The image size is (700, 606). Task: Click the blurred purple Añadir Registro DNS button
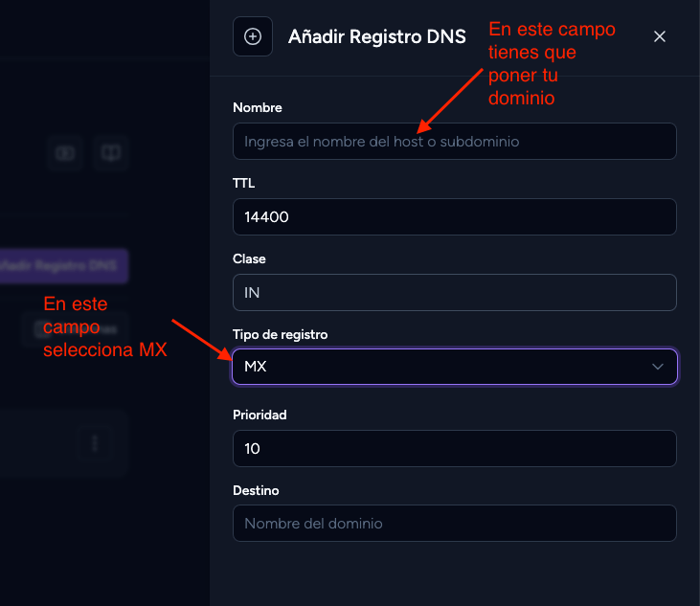click(x=63, y=266)
